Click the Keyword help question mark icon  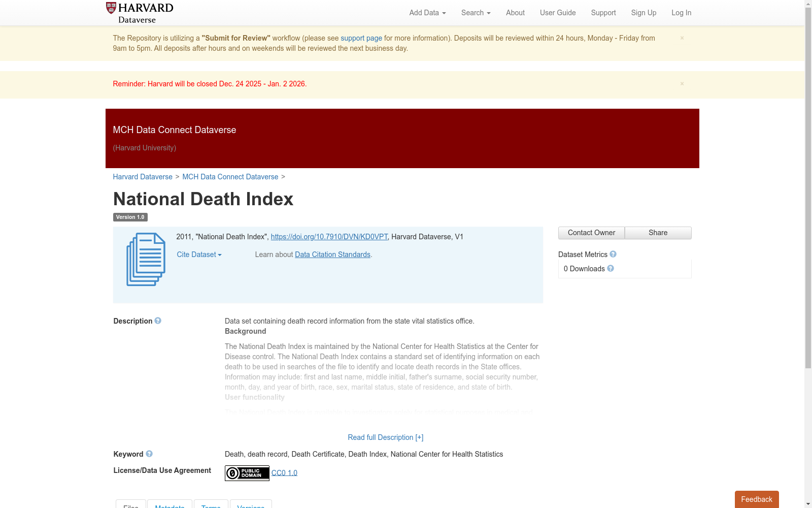coord(149,454)
